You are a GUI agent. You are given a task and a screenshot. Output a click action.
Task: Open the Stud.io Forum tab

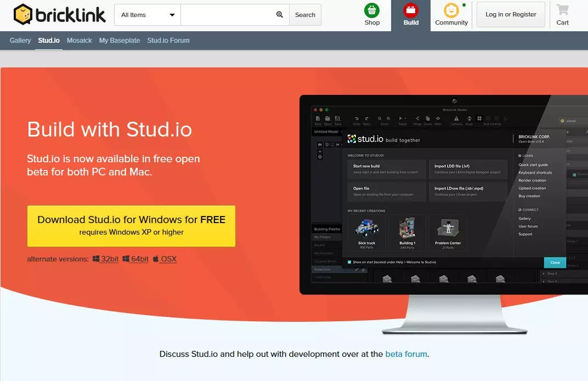tap(168, 41)
